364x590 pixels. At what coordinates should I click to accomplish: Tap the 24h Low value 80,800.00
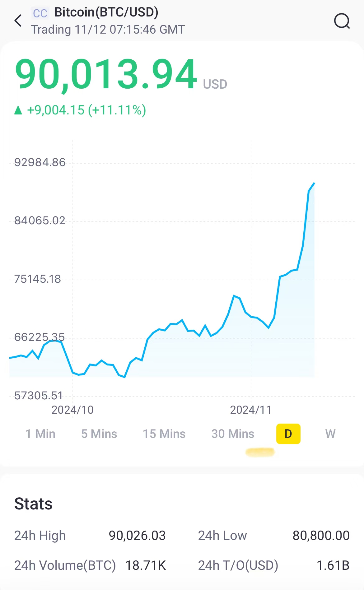321,536
